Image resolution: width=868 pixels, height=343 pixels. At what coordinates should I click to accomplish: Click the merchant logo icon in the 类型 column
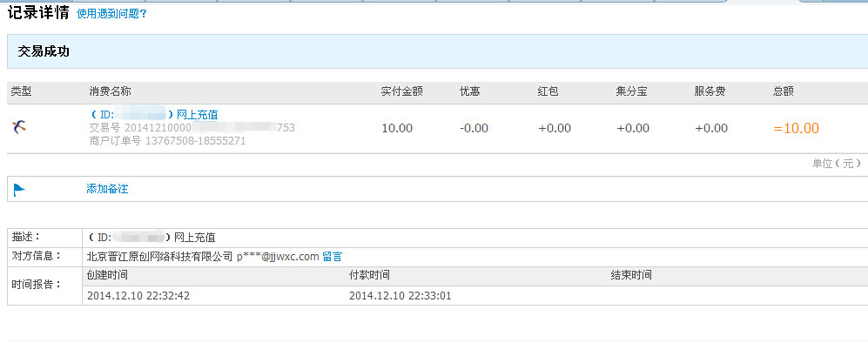pyautogui.click(x=19, y=127)
